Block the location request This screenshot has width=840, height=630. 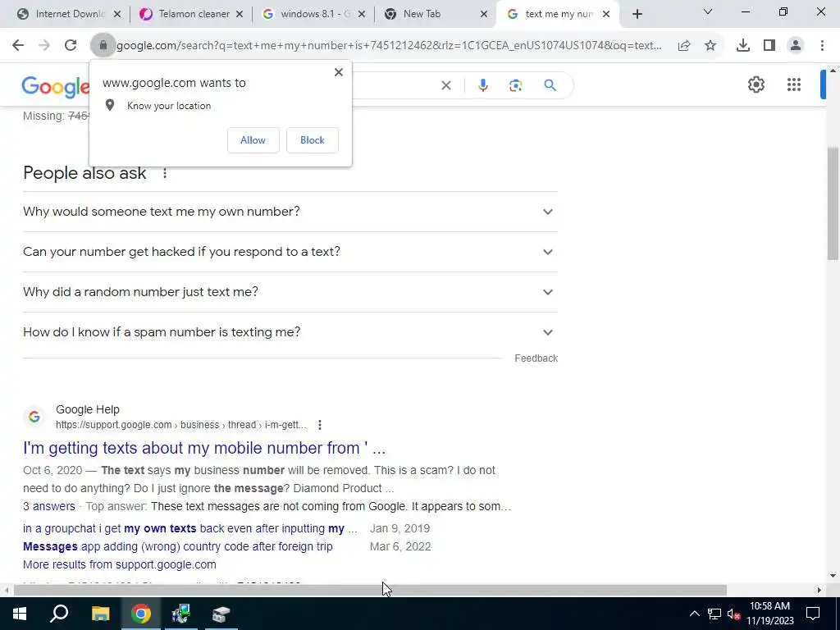(x=313, y=140)
